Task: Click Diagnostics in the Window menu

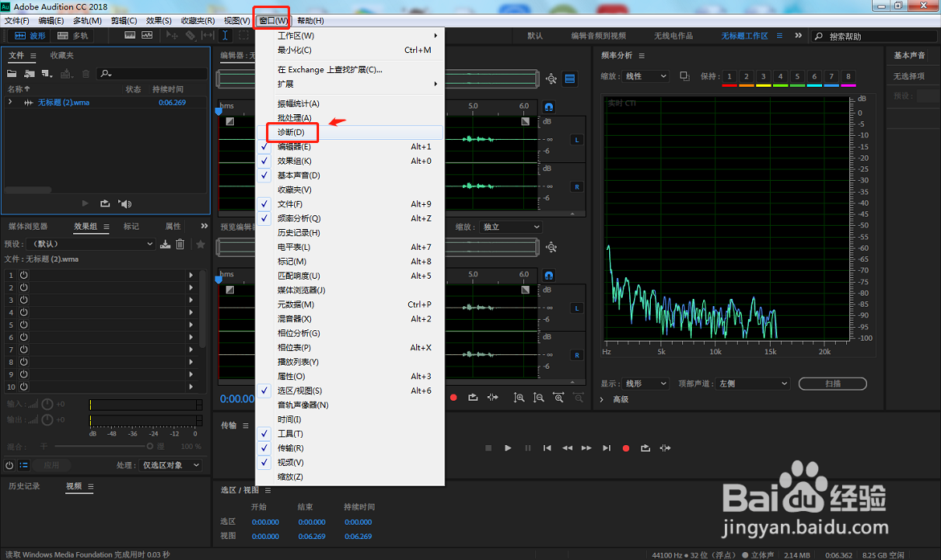Action: click(350, 132)
